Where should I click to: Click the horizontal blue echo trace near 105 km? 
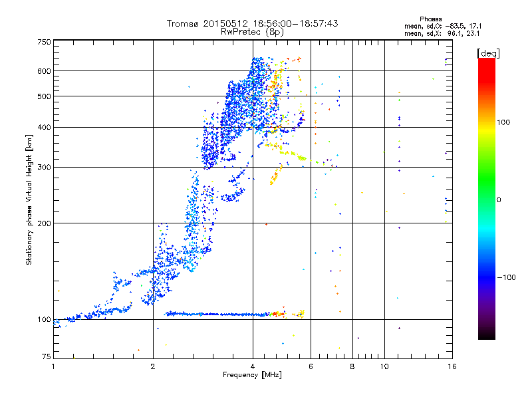point(217,314)
